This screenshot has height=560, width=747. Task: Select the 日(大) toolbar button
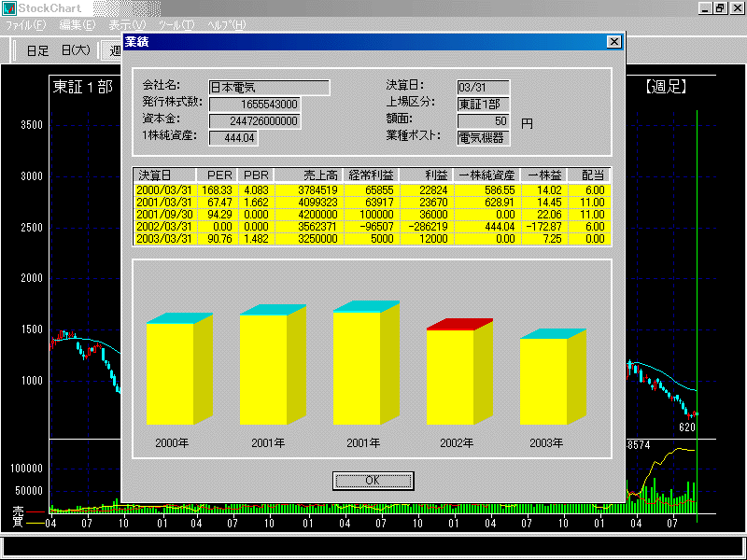click(77, 50)
